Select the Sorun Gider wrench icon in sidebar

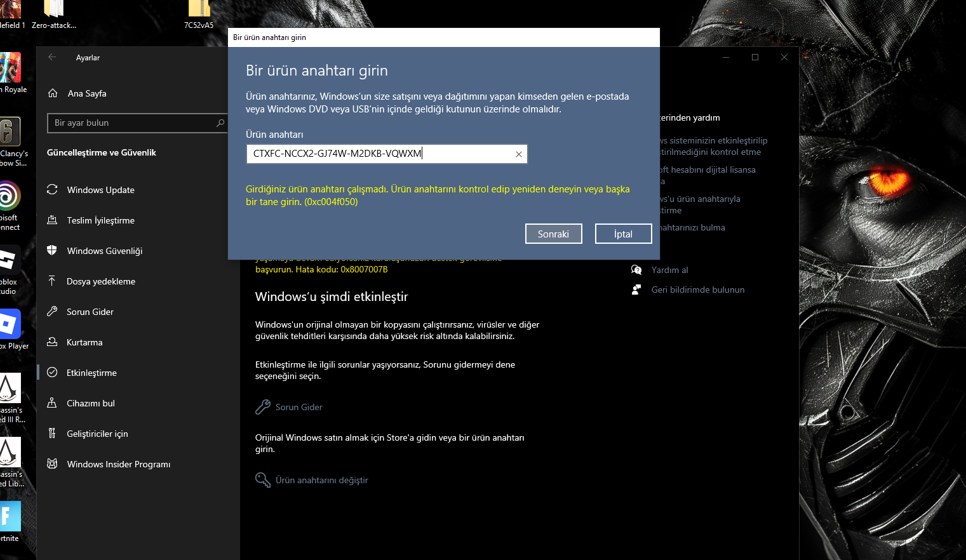(x=52, y=311)
